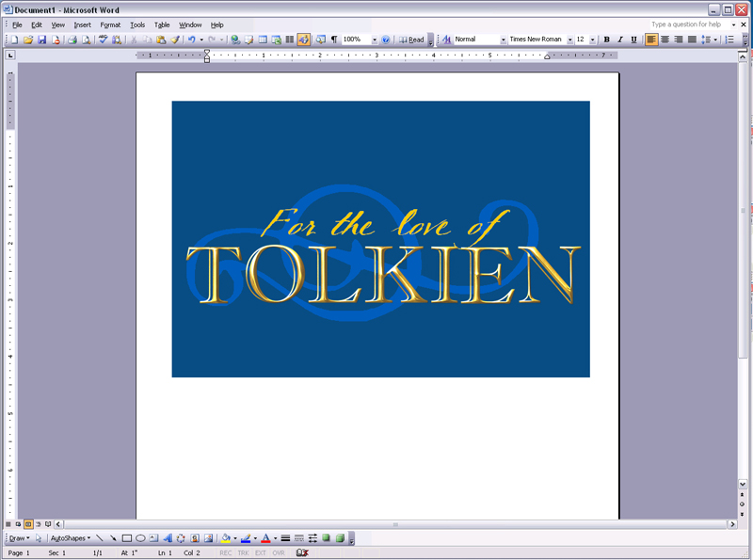The height and width of the screenshot is (560, 753).
Task: Switch to Print Layout view button
Action: (28, 524)
